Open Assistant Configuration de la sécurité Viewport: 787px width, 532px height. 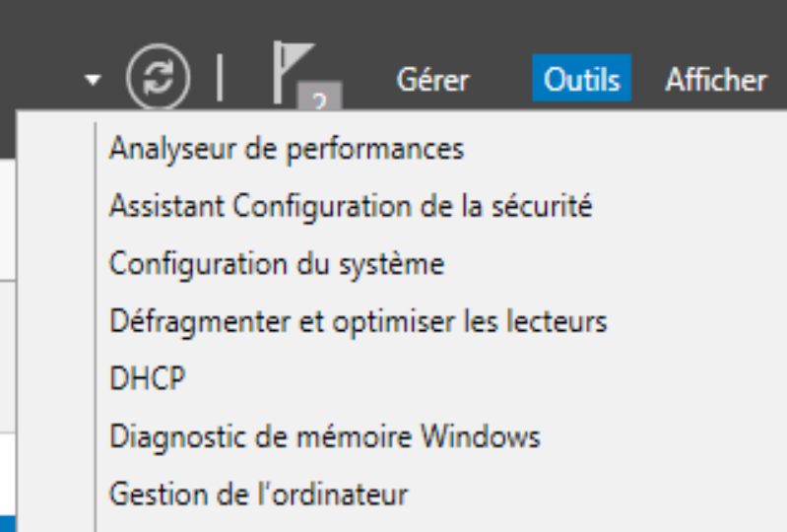351,207
